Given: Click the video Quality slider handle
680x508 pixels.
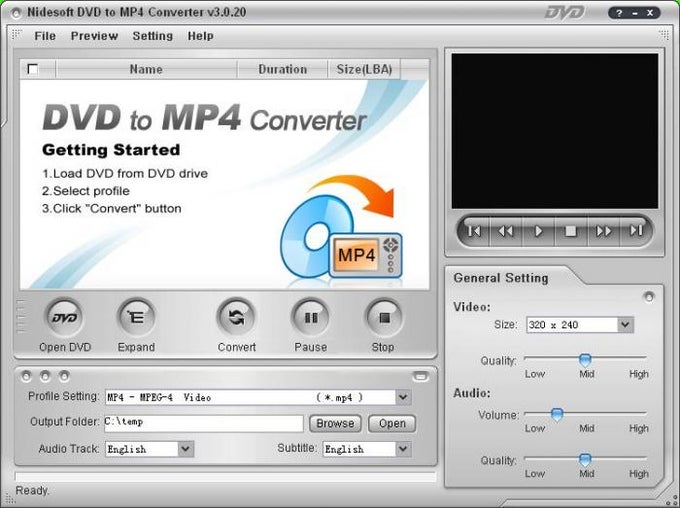Looking at the screenshot, I should [585, 360].
